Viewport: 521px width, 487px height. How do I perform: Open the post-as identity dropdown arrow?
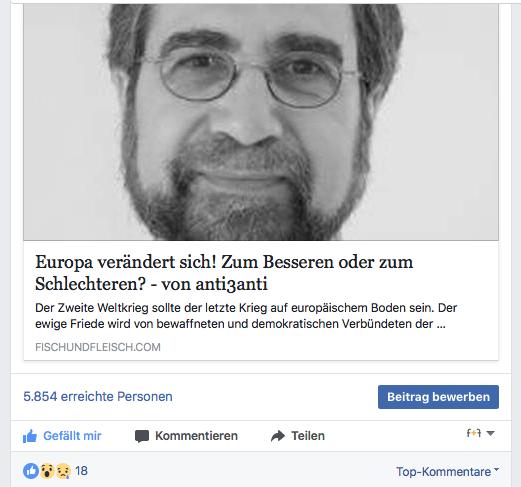pyautogui.click(x=490, y=433)
